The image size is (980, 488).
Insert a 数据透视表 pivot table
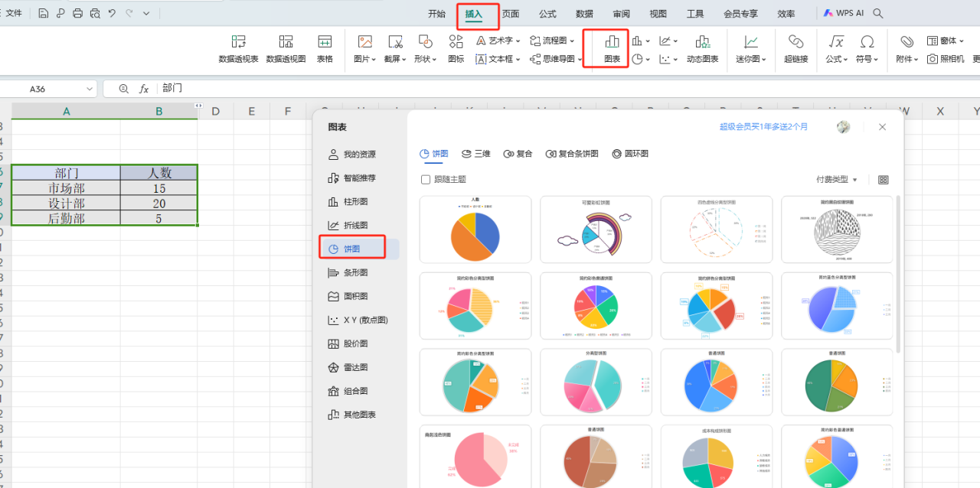pos(238,49)
